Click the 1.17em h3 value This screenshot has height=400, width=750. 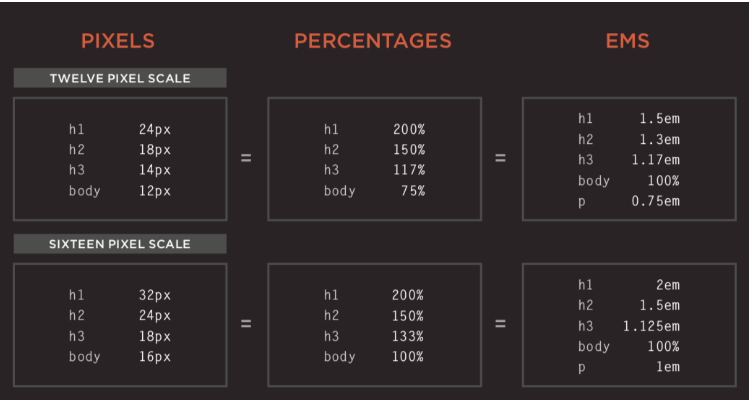click(655, 160)
